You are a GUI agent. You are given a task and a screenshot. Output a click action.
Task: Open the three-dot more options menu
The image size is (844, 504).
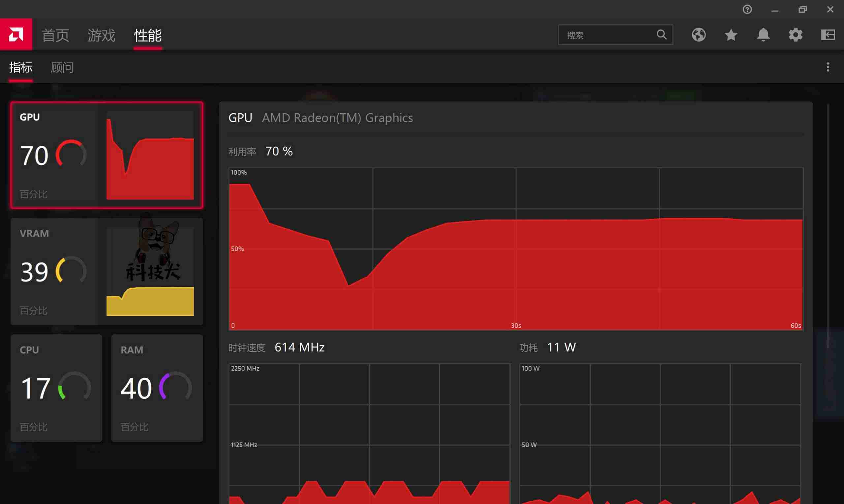point(828,67)
